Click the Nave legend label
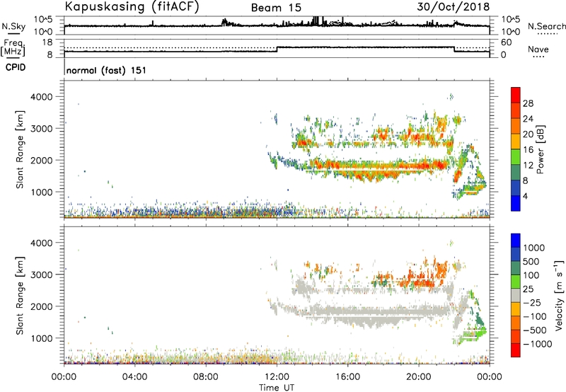 (538, 49)
